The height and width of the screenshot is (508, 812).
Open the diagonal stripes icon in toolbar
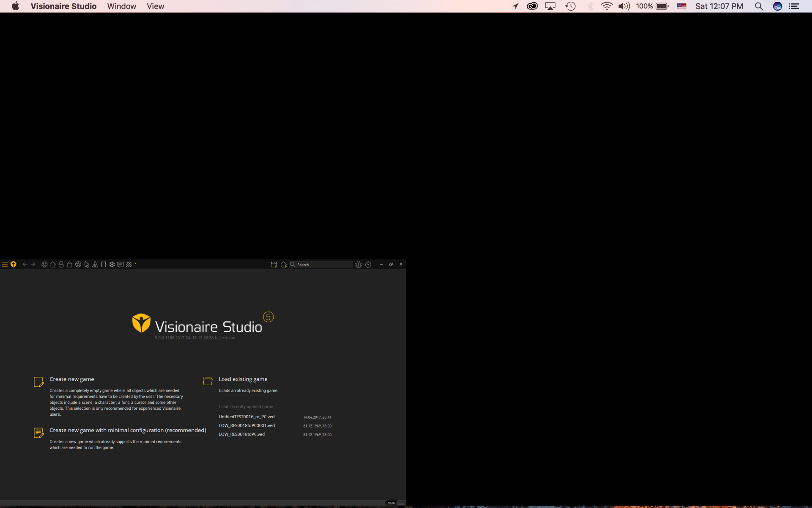pyautogui.click(x=129, y=265)
